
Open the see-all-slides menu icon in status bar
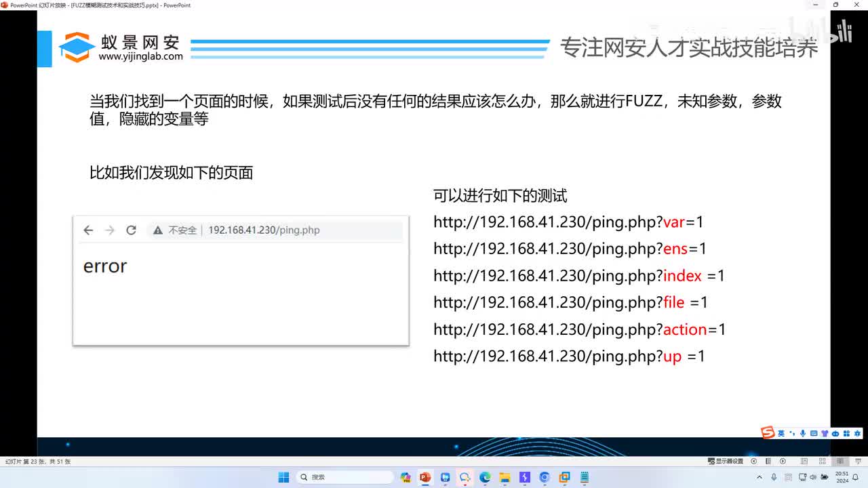(x=768, y=462)
